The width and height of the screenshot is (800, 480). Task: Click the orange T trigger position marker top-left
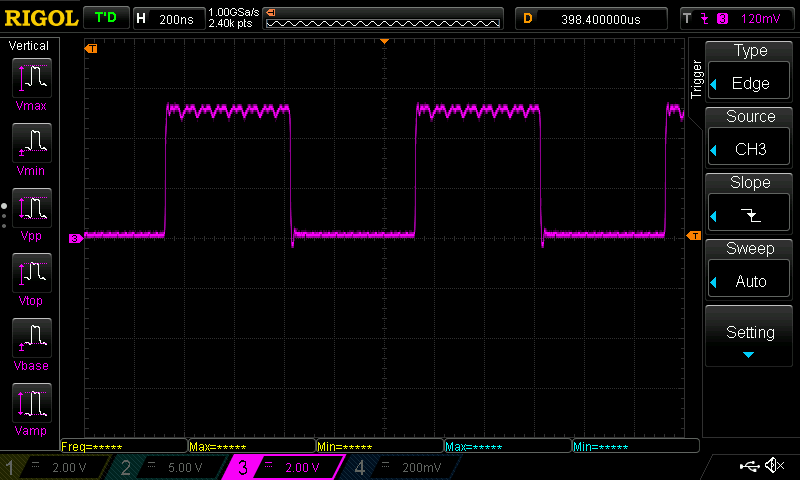[x=91, y=48]
